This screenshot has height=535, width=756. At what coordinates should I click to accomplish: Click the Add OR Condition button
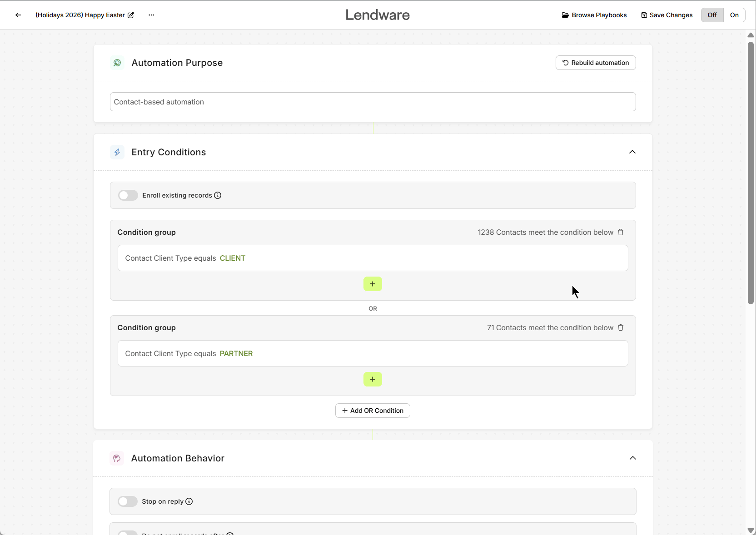click(373, 411)
